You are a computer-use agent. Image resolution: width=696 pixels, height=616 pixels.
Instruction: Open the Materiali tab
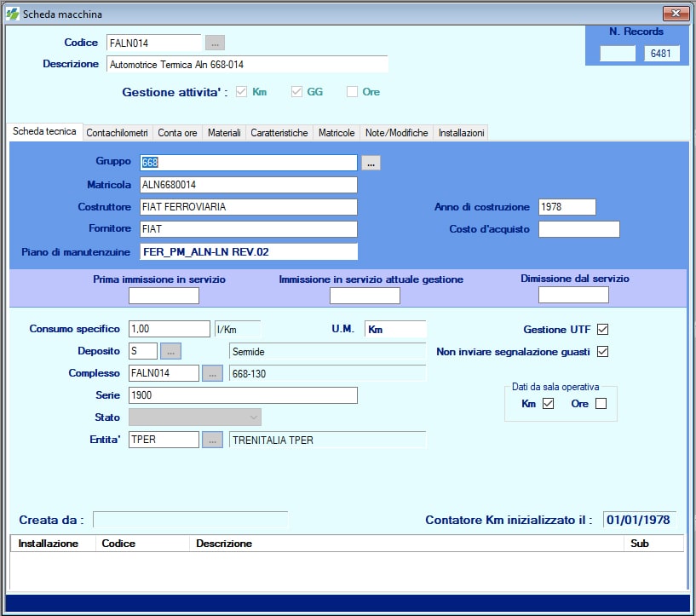tap(224, 133)
